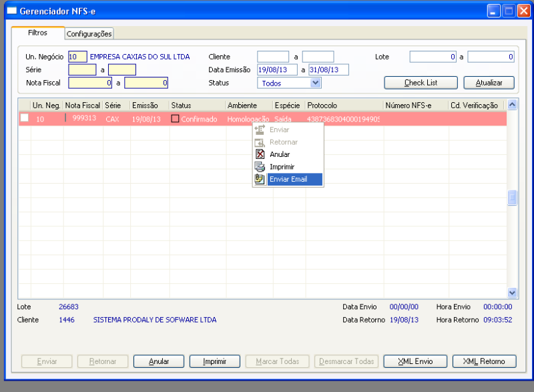This screenshot has width=534, height=392.
Task: Focus the second Série field
Action: click(x=122, y=69)
